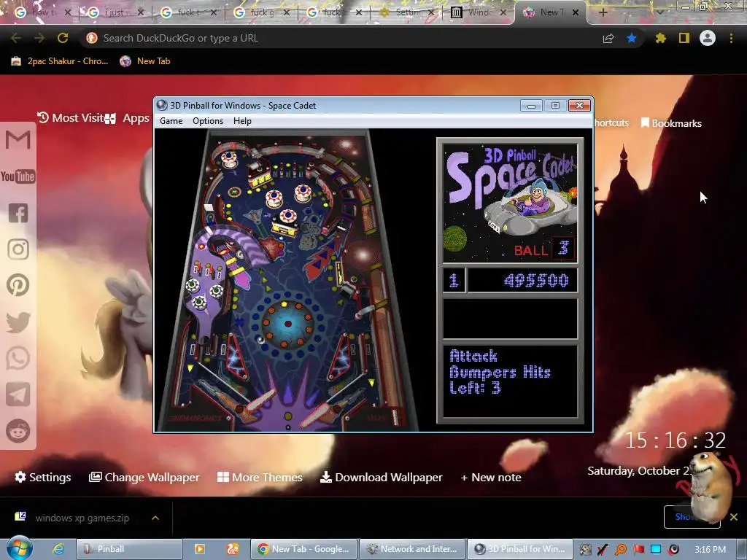Expand the windows xp games.zip download options

tap(155, 518)
